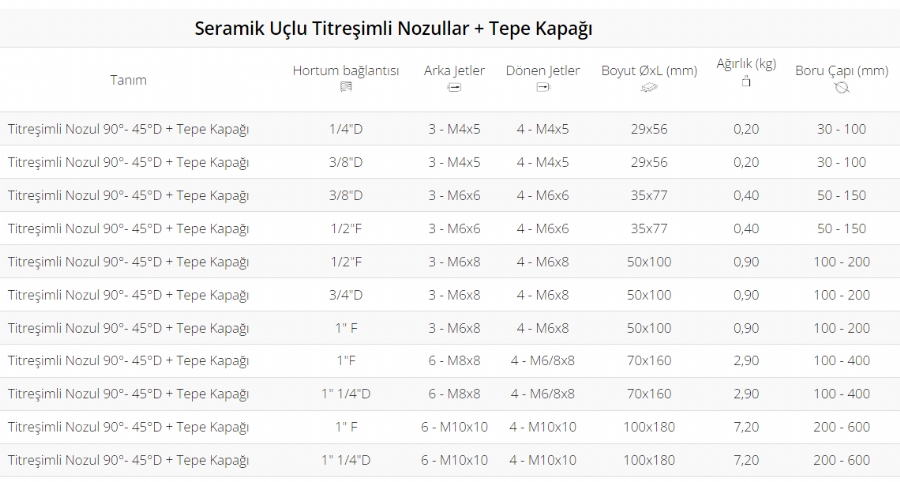Click the Hortum bağlantısı column header text

click(x=346, y=71)
